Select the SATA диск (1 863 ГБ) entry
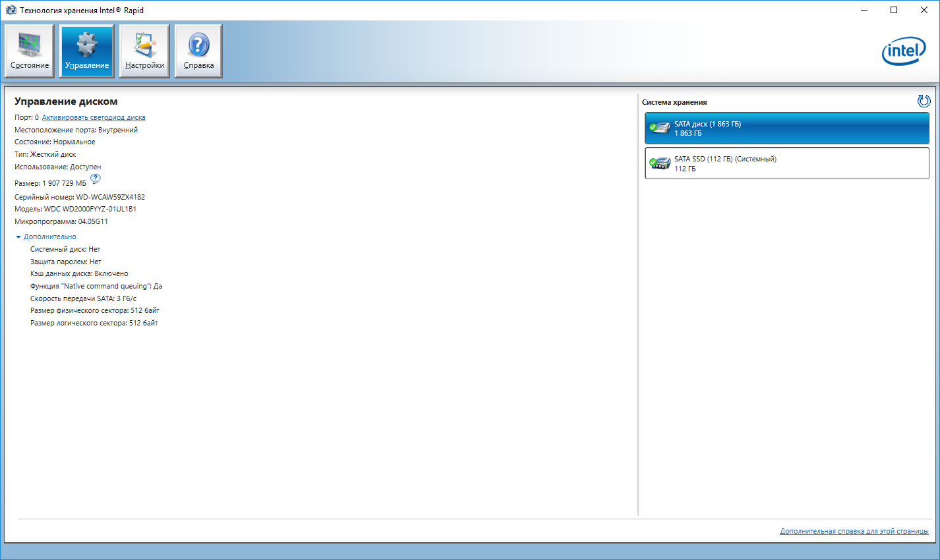The width and height of the screenshot is (940, 560). pyautogui.click(x=787, y=128)
